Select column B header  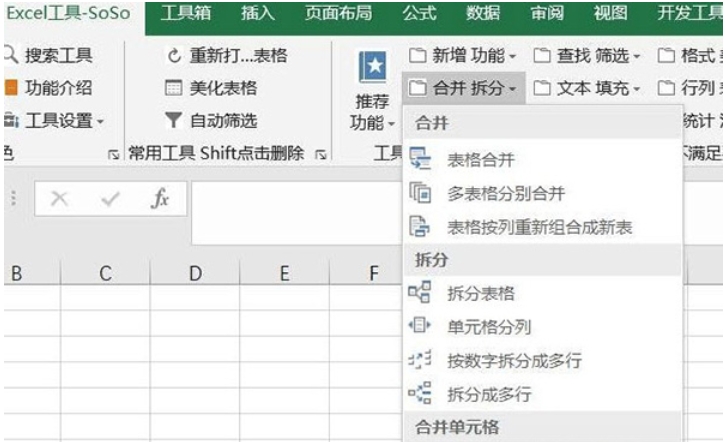[32, 273]
